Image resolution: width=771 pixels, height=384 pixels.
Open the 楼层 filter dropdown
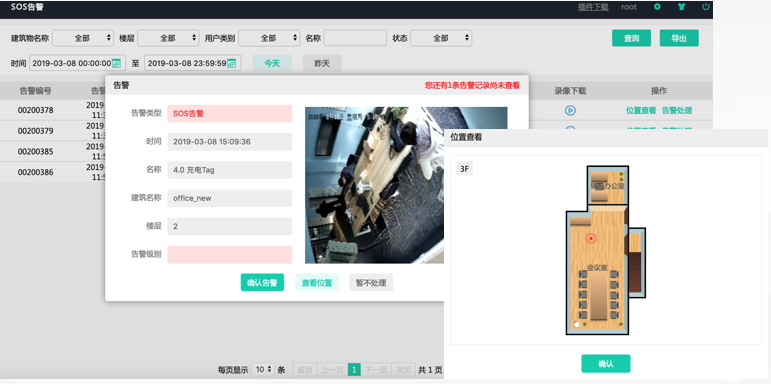(168, 38)
